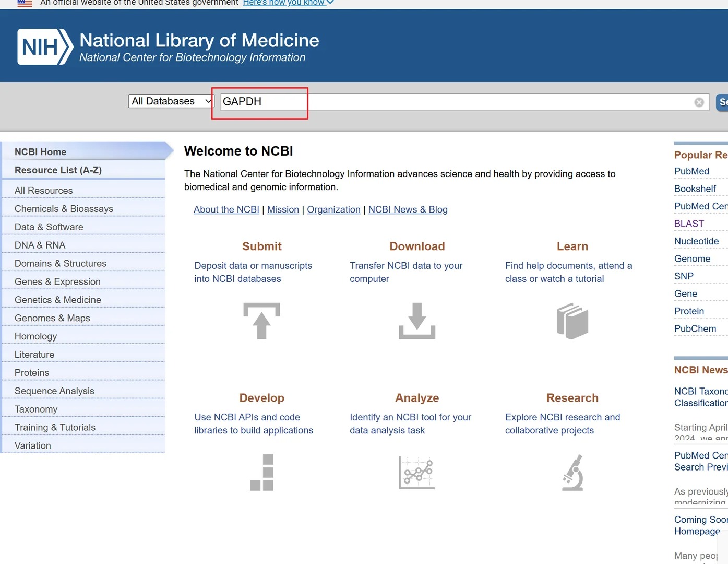
Task: Open NCBI Taxonomy Classification news item
Action: click(701, 397)
